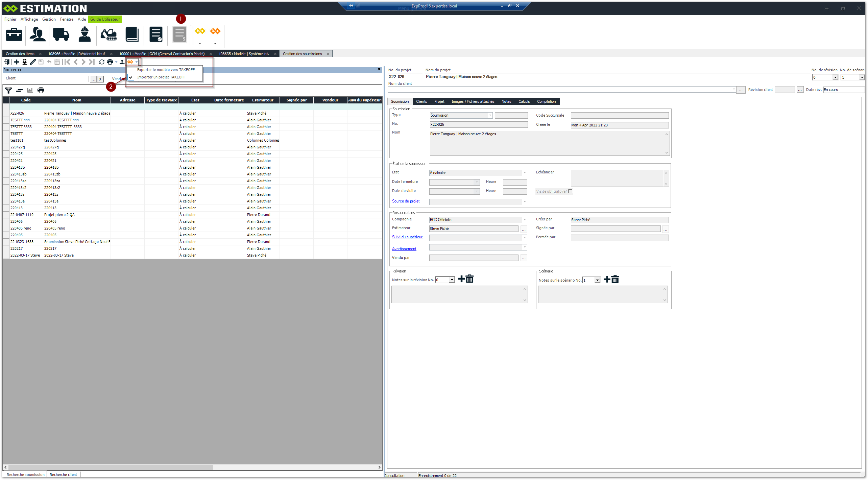Click the grid's horizontal scrollbar thumb
868x480 pixels.
point(112,467)
